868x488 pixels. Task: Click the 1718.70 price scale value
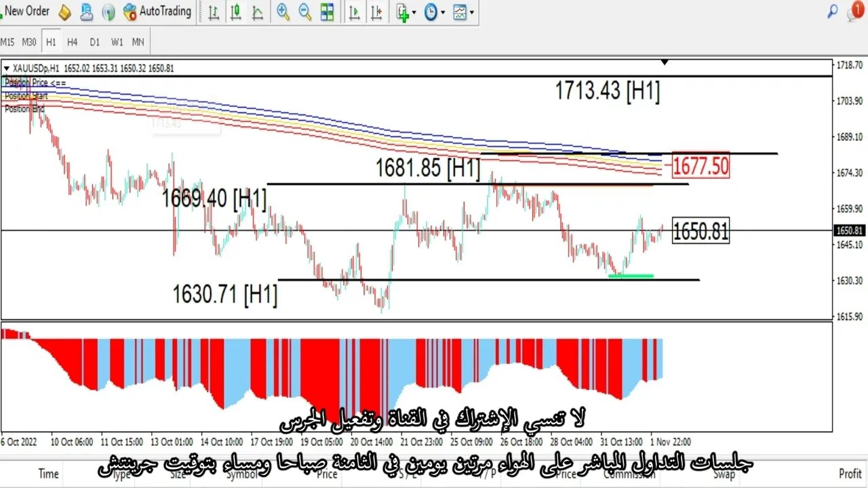[x=849, y=65]
